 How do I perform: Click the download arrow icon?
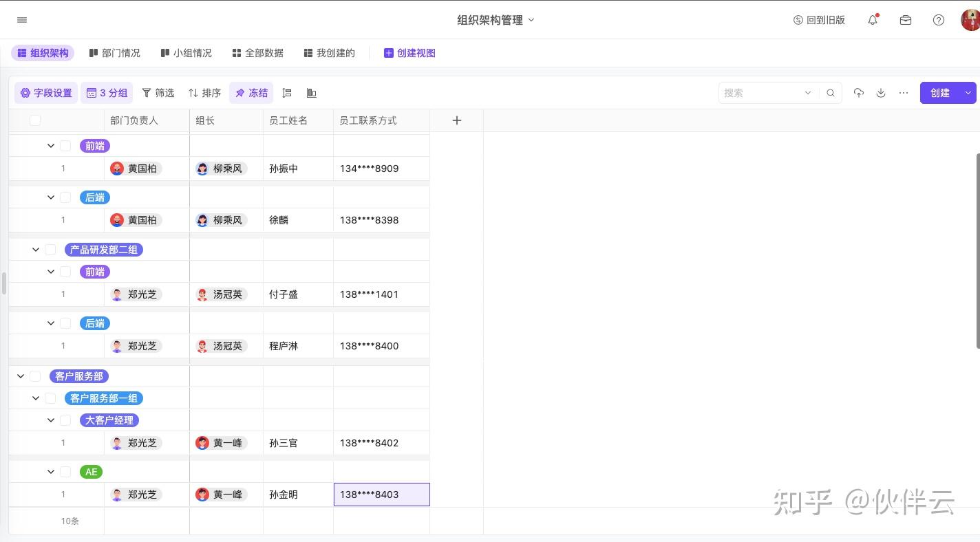881,93
